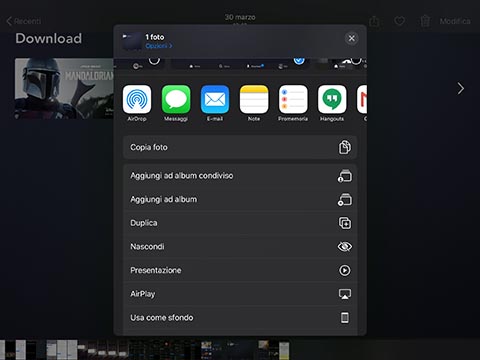480x360 pixels.
Task: Add photo to Promemoria app
Action: point(293,99)
